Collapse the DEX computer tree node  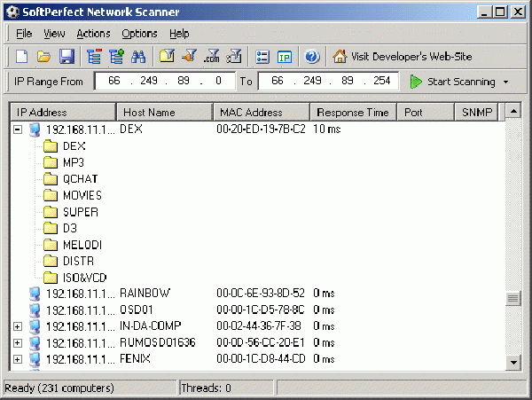[17, 129]
